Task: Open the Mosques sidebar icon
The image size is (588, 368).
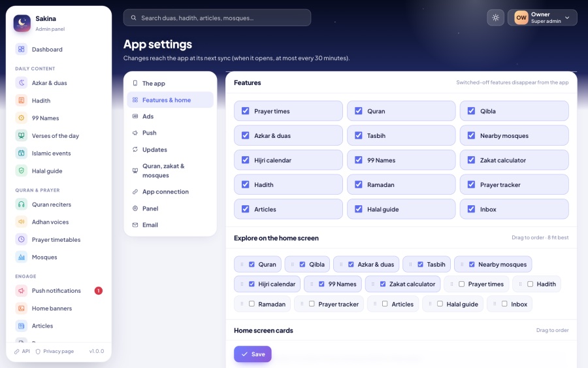Action: click(x=22, y=257)
